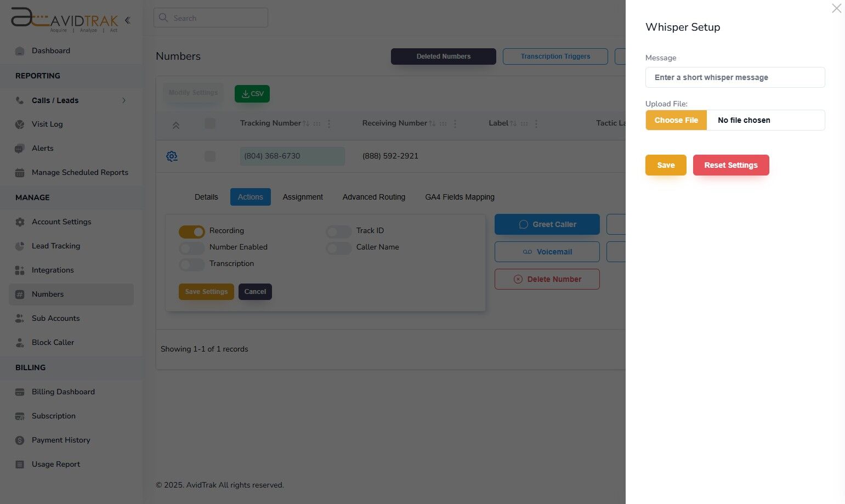Switch to the Assignment tab
Image resolution: width=845 pixels, height=504 pixels.
point(303,197)
